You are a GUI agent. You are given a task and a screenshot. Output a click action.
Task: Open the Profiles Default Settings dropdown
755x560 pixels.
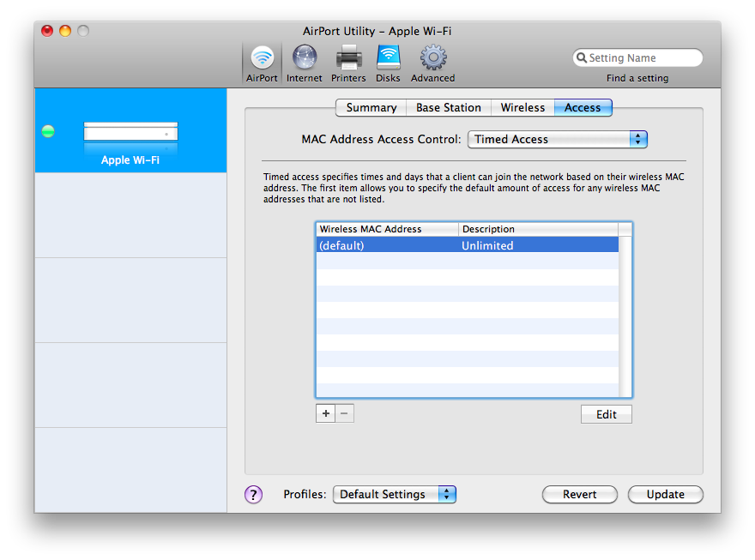395,494
